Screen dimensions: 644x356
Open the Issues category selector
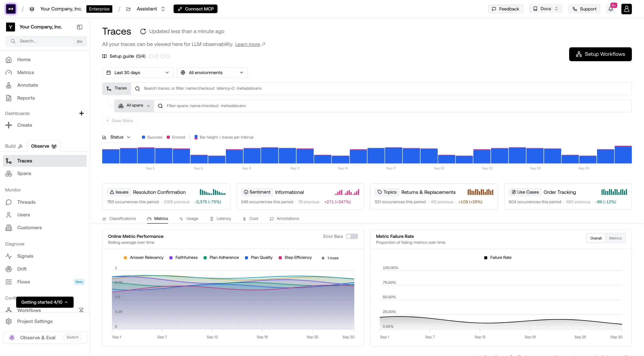point(119,192)
